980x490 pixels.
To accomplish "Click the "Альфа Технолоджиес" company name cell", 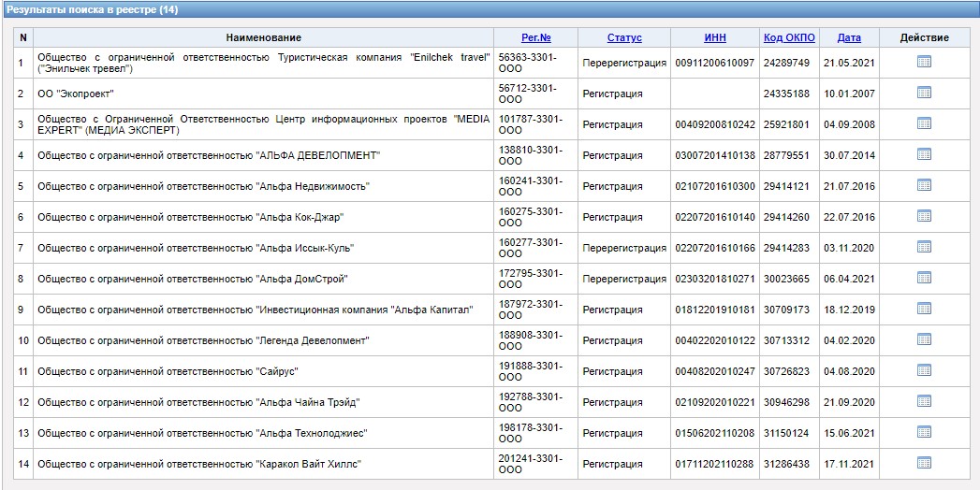I will tap(202, 433).
